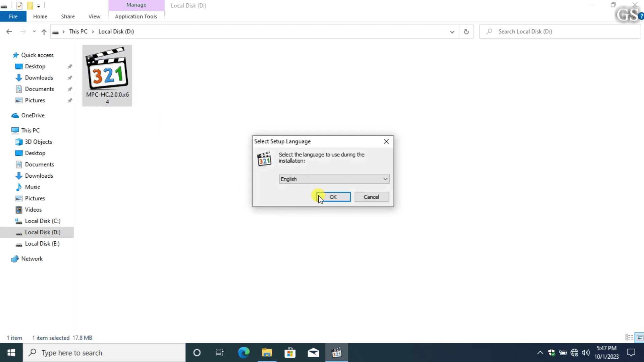Show hidden system tray icons

click(540, 353)
